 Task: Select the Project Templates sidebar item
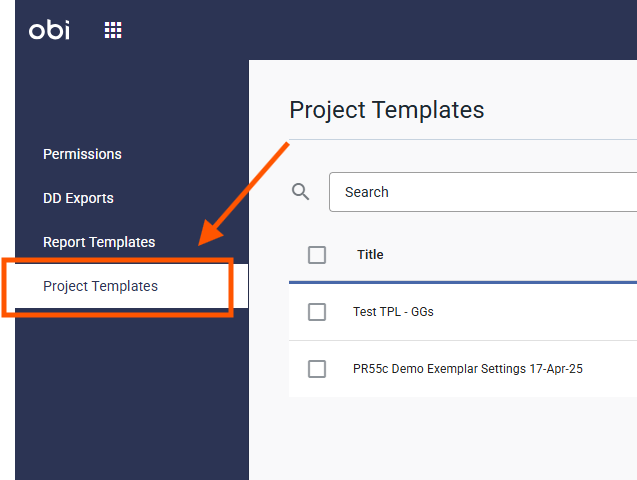(100, 286)
